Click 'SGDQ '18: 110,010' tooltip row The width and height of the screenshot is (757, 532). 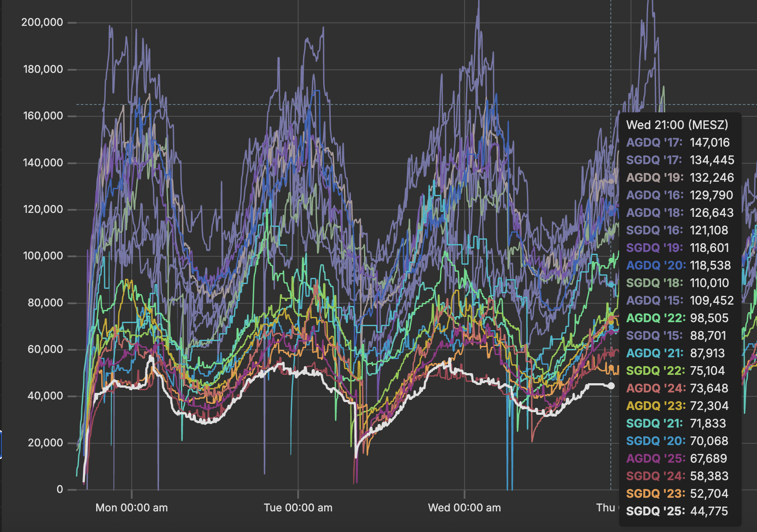(678, 283)
